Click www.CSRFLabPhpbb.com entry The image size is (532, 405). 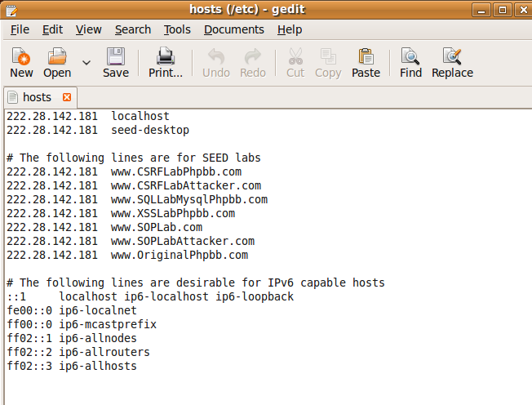(x=176, y=172)
